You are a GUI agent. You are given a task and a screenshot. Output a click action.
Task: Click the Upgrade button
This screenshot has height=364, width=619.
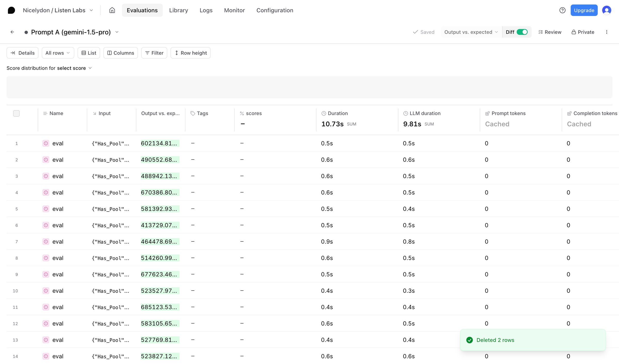(x=584, y=10)
